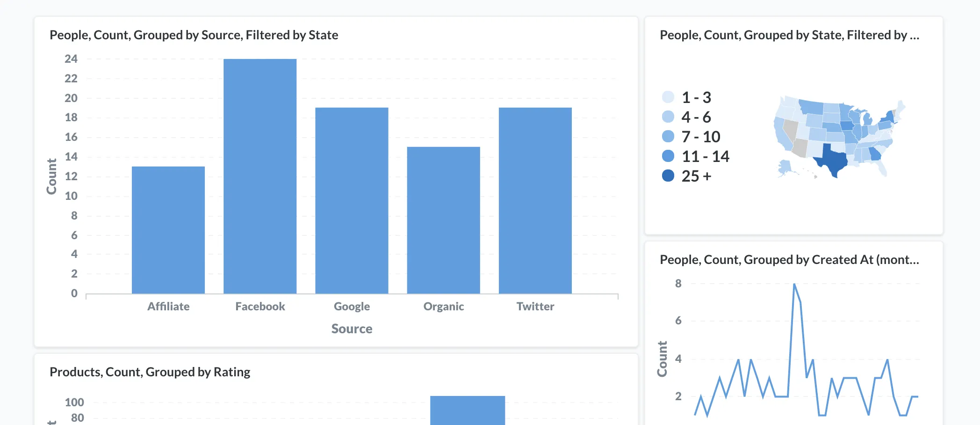Click the peak point of the Created At line chart
This screenshot has width=980, height=425.
tap(795, 284)
